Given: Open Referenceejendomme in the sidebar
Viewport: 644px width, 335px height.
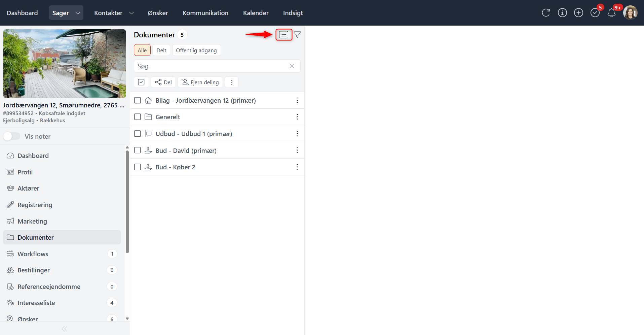Looking at the screenshot, I should point(62,287).
